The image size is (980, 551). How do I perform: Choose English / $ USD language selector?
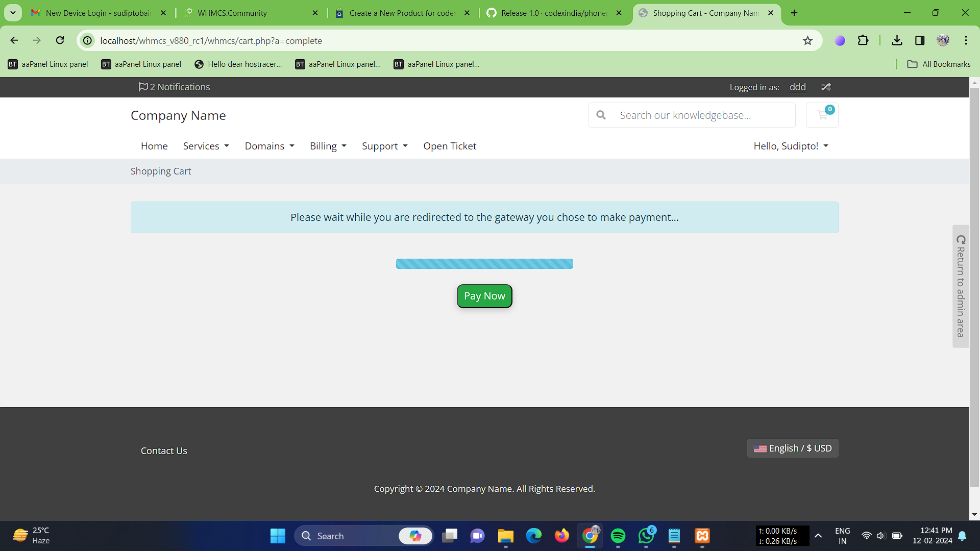[x=793, y=448]
